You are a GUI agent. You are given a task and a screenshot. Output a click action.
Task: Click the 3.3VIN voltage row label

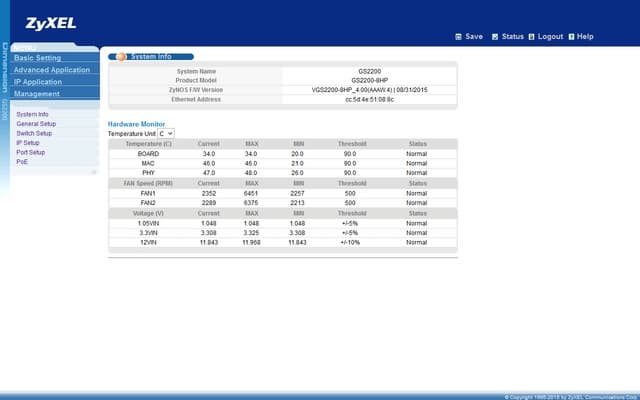[148, 233]
